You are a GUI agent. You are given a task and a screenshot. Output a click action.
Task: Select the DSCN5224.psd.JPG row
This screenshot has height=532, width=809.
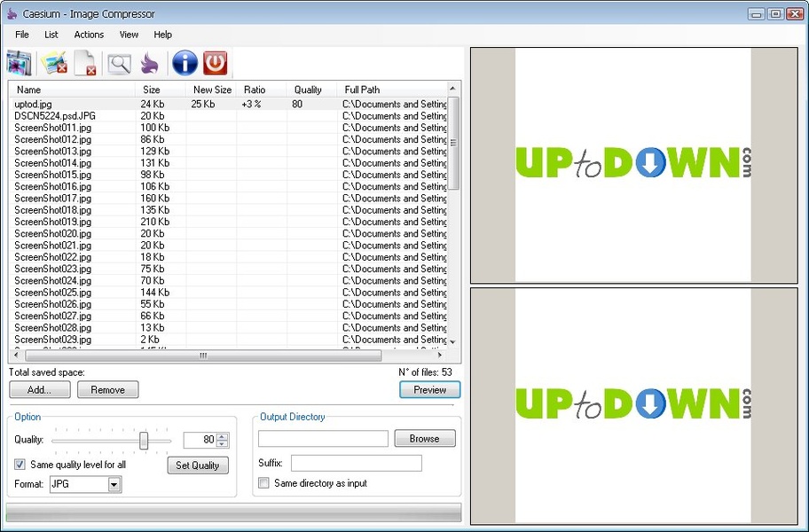coord(229,116)
